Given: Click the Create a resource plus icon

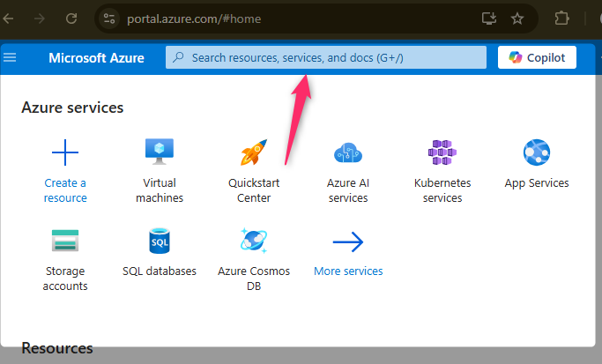Looking at the screenshot, I should pos(65,152).
